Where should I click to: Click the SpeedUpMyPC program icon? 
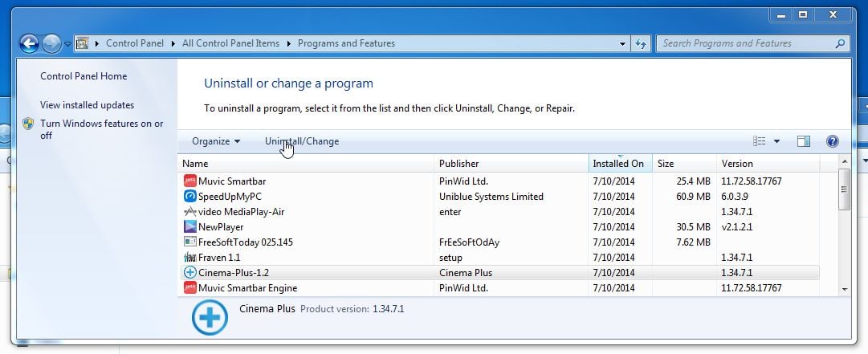click(x=190, y=197)
